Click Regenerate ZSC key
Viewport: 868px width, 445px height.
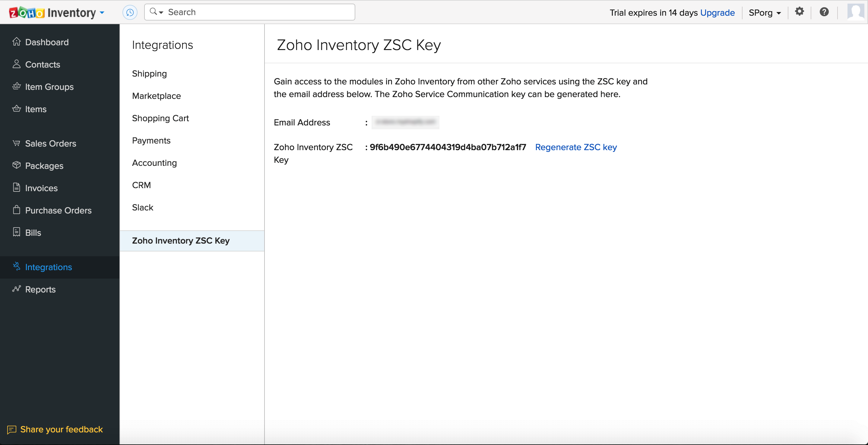click(576, 147)
